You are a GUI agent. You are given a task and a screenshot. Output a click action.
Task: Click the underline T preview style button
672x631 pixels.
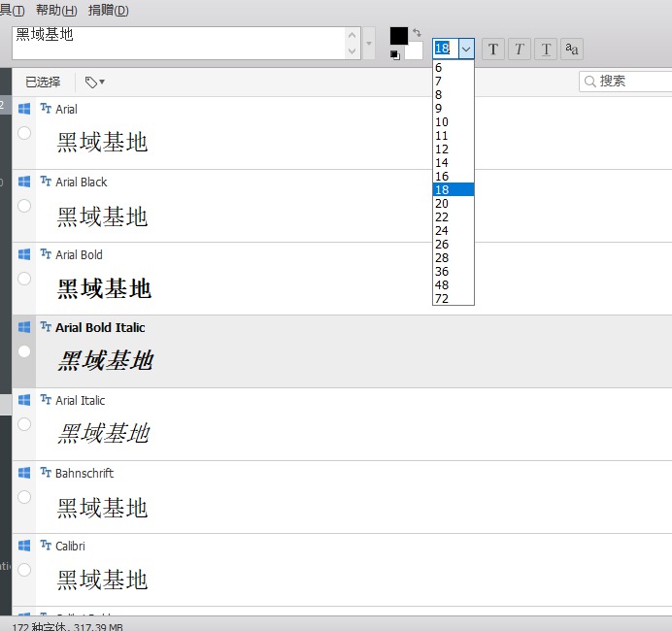pyautogui.click(x=546, y=49)
